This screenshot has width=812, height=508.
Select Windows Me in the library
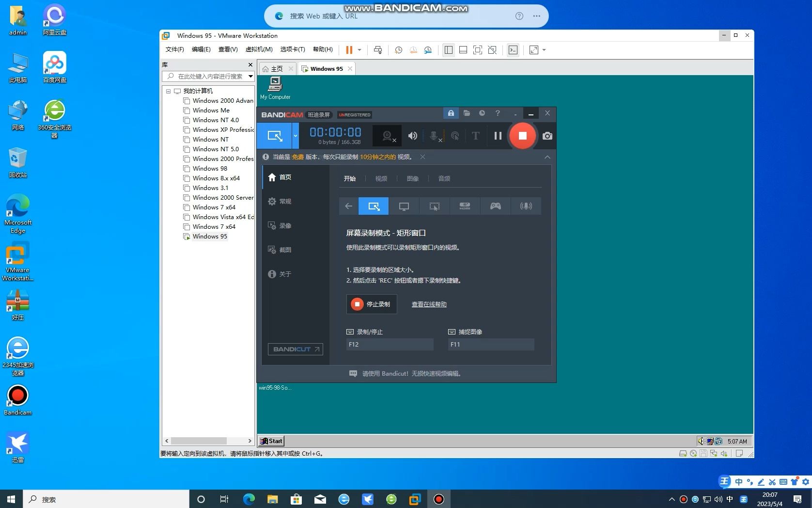[x=211, y=111]
